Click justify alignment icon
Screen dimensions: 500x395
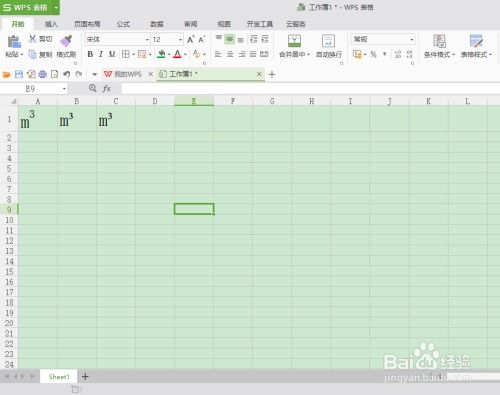click(253, 54)
